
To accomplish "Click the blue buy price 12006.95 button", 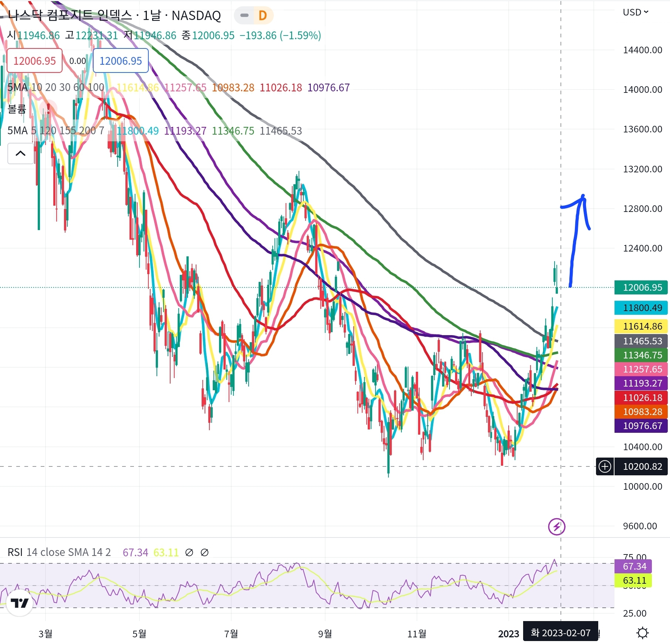I will pyautogui.click(x=121, y=61).
